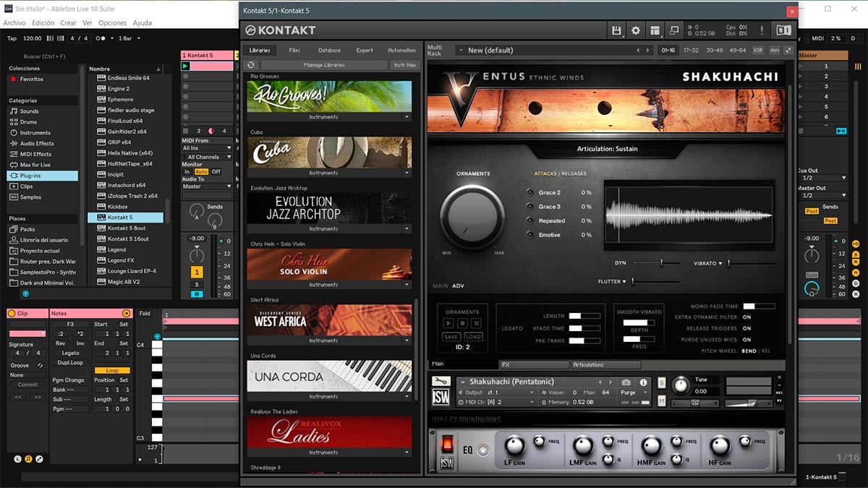Switch to the Files tab in Kontakt
This screenshot has width=868, height=488.
click(x=294, y=51)
